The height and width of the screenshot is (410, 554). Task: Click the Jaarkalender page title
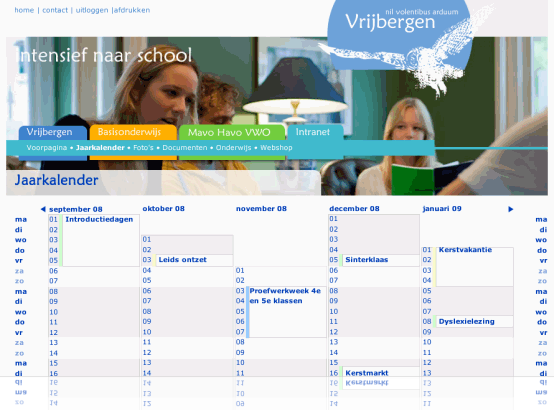click(57, 180)
